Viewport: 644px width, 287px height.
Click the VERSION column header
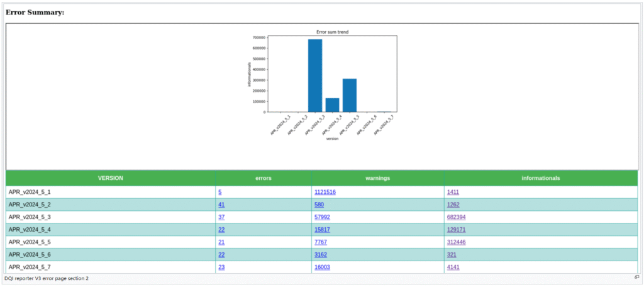tap(111, 178)
